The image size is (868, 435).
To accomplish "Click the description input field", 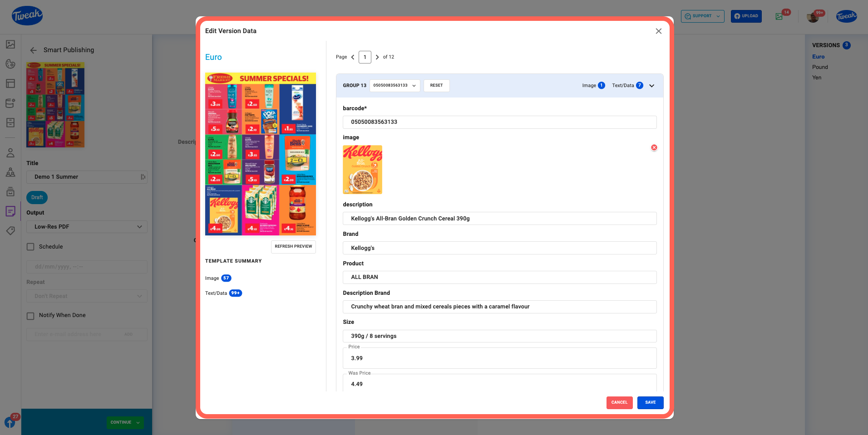I will coord(499,219).
